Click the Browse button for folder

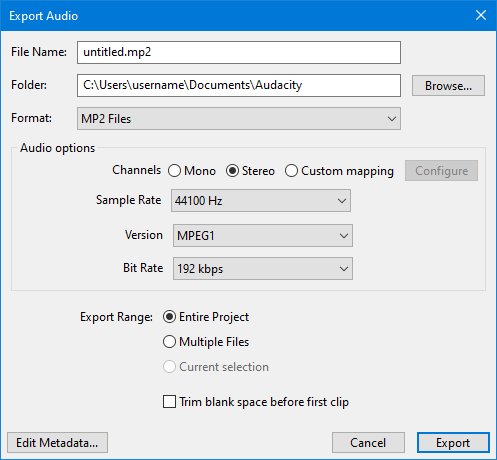(448, 86)
